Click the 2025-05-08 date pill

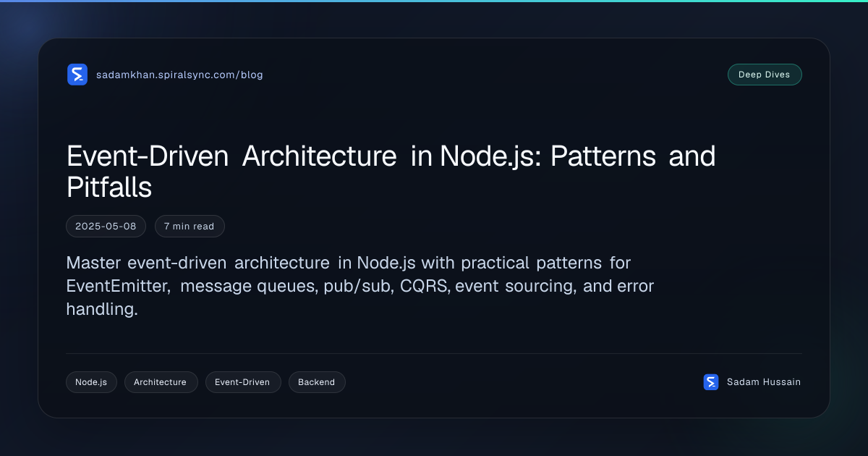click(106, 227)
